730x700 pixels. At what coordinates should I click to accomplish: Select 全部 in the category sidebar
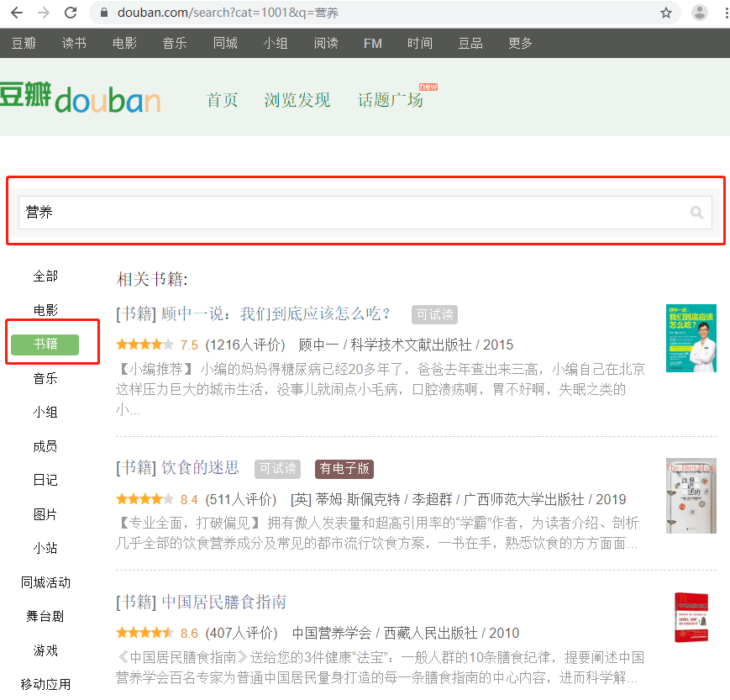tap(45, 276)
